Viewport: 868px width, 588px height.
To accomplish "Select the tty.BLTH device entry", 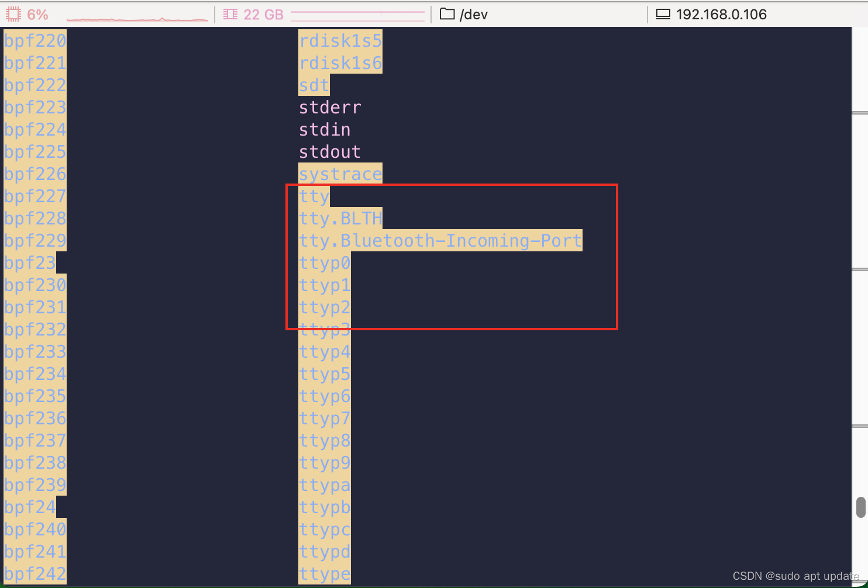I will (341, 218).
